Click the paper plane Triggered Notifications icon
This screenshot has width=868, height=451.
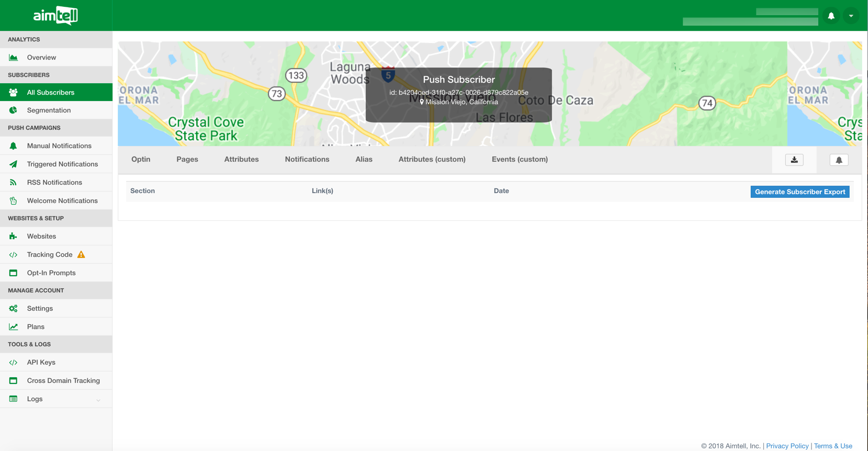pyautogui.click(x=13, y=164)
